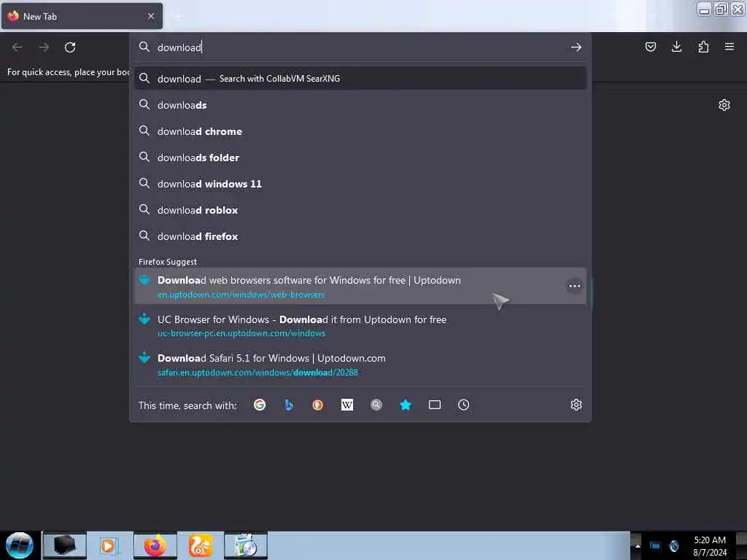The height and width of the screenshot is (560, 747).
Task: Choose the 'downloads' suggestion
Action: coord(360,105)
